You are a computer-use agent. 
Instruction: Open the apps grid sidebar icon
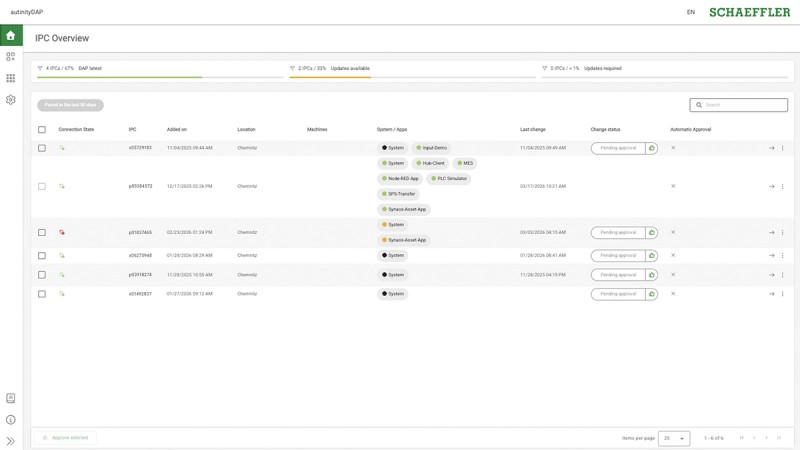[x=11, y=78]
